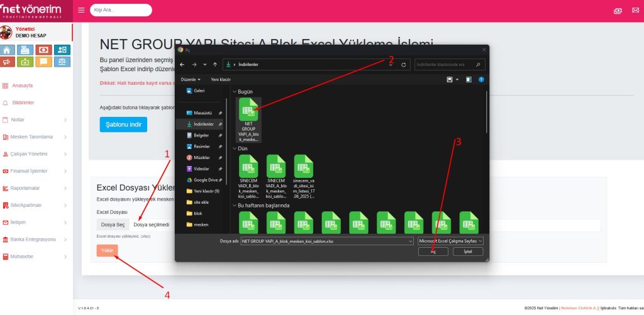Collapse the Bugün file group
This screenshot has width=644, height=315.
234,92
